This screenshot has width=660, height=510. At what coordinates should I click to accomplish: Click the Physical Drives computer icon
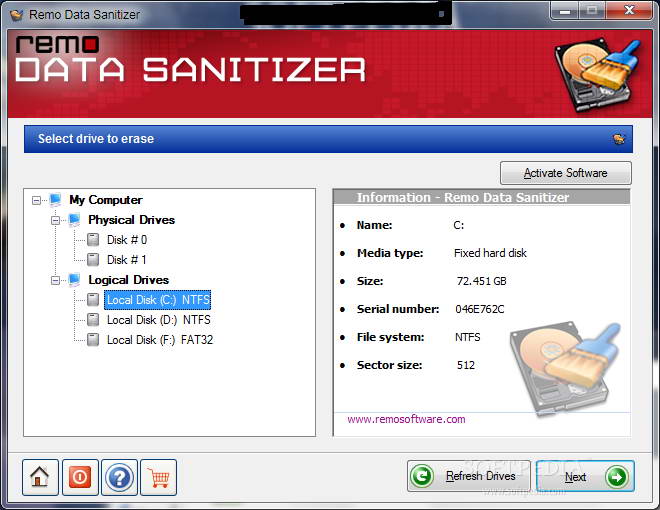[x=74, y=220]
